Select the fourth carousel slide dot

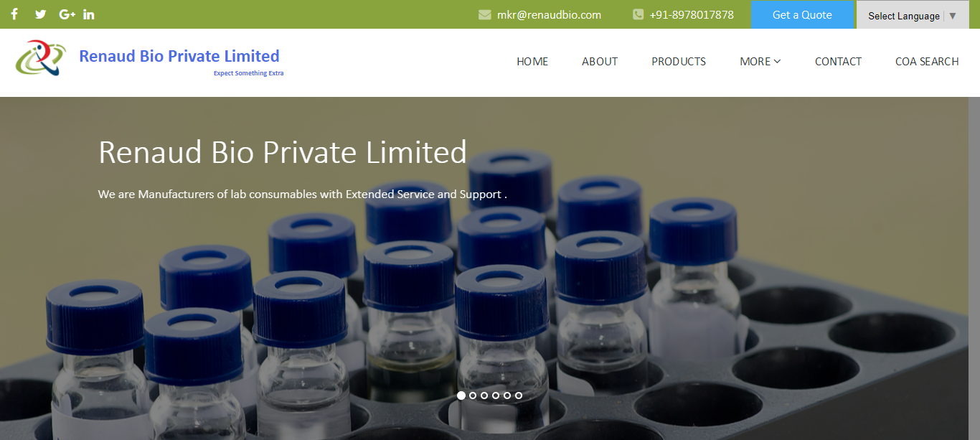tap(496, 395)
